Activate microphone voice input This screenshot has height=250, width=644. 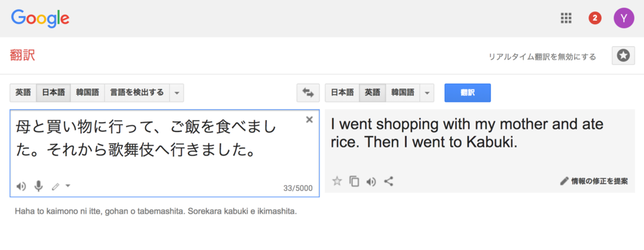coord(39,186)
